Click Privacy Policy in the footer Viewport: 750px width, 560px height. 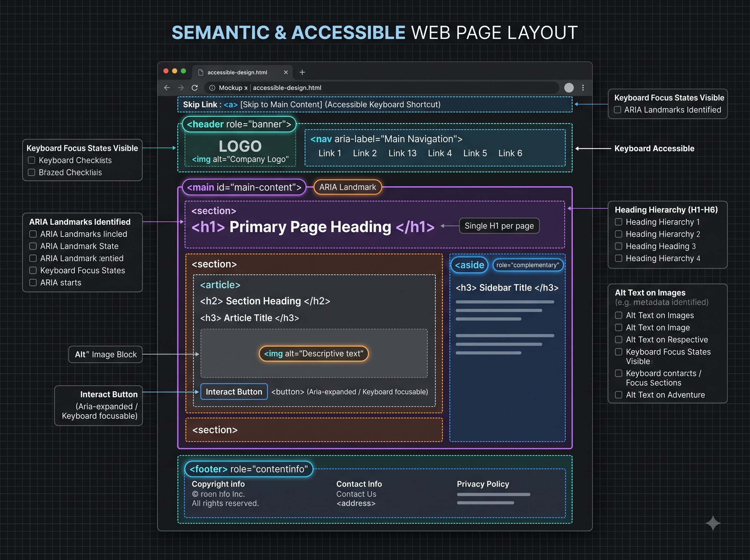coord(483,484)
